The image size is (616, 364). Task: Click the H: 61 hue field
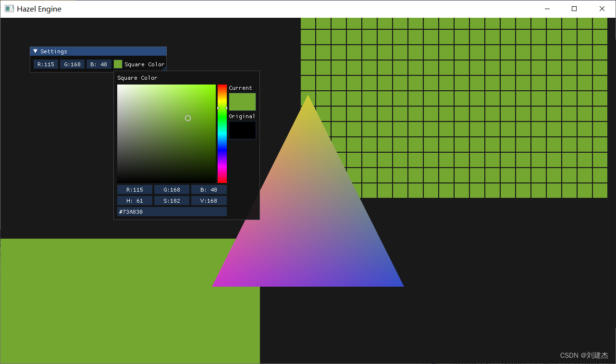[x=135, y=200]
